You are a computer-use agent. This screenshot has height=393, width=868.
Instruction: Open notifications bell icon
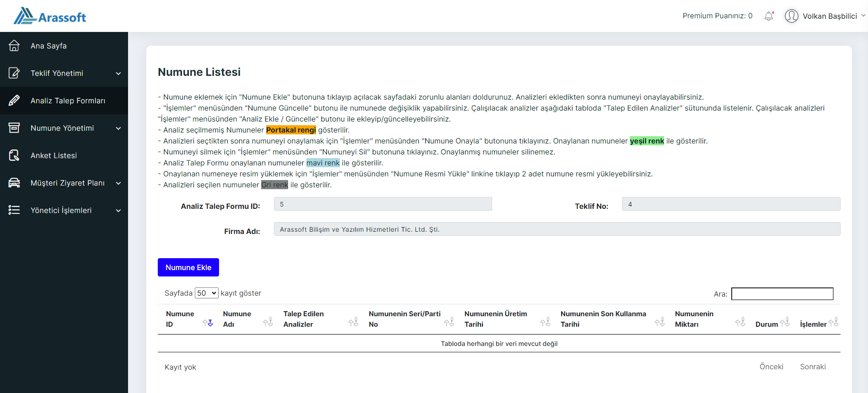pos(769,16)
